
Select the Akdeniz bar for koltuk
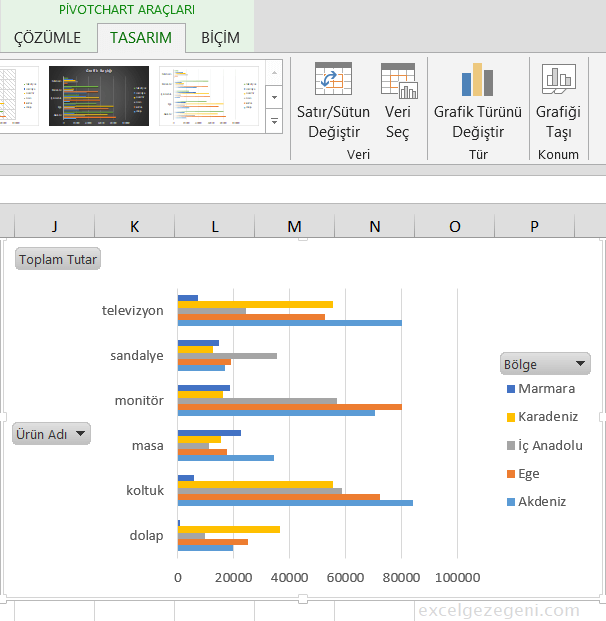pos(295,503)
